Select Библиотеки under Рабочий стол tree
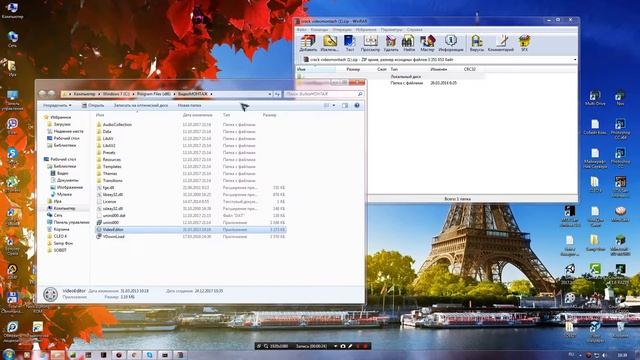This screenshot has width=640, height=360. (64, 167)
